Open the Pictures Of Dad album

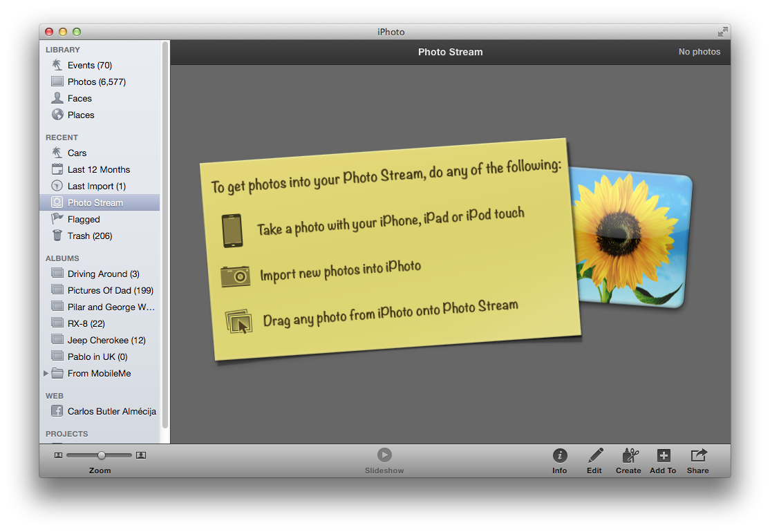pyautogui.click(x=100, y=291)
